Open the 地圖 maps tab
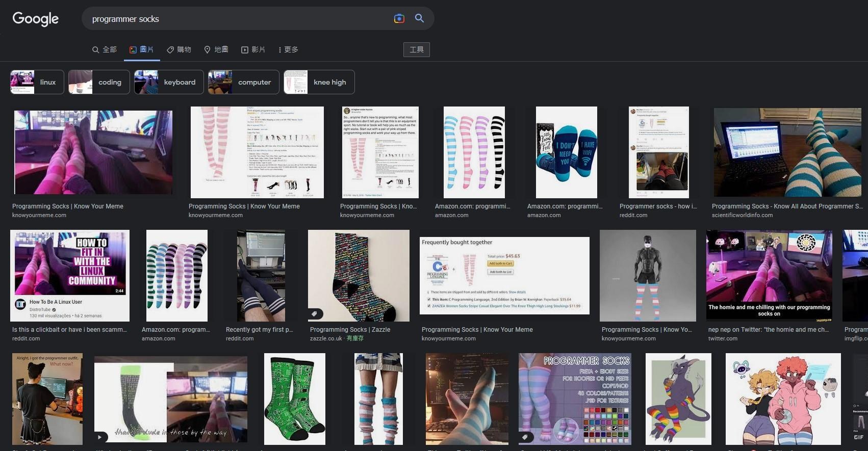The image size is (868, 451). click(x=216, y=49)
